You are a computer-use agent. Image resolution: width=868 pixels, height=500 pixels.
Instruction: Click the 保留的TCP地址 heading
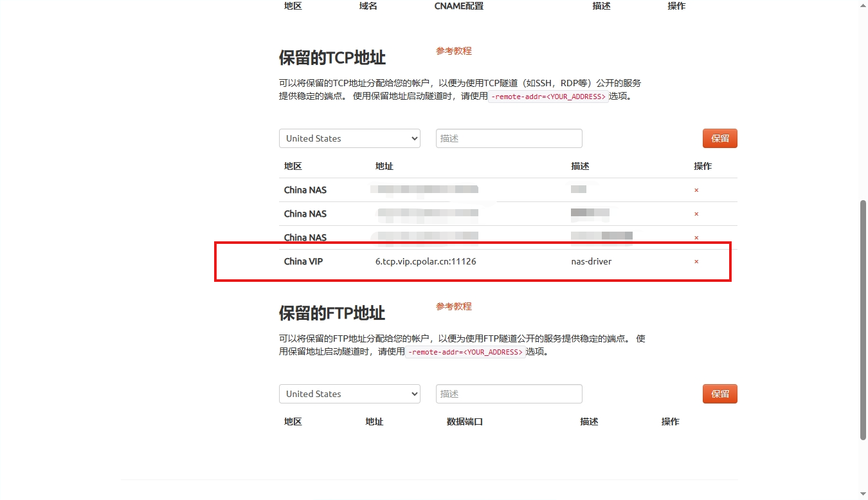pos(332,58)
